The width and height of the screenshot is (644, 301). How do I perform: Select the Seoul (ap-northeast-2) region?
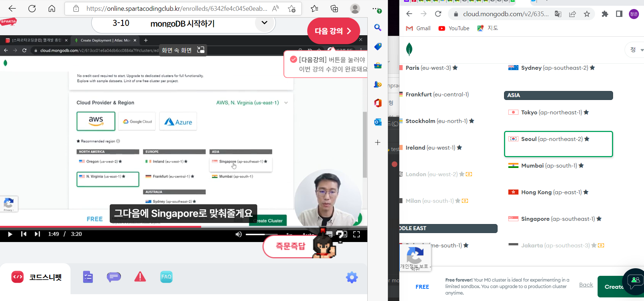point(558,144)
